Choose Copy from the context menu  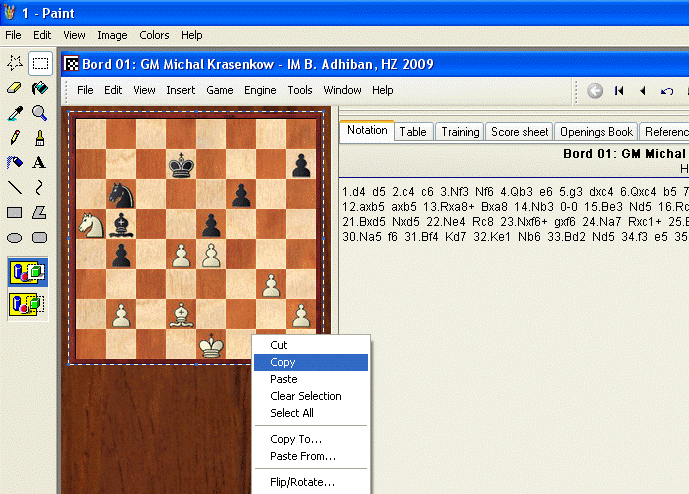(283, 362)
